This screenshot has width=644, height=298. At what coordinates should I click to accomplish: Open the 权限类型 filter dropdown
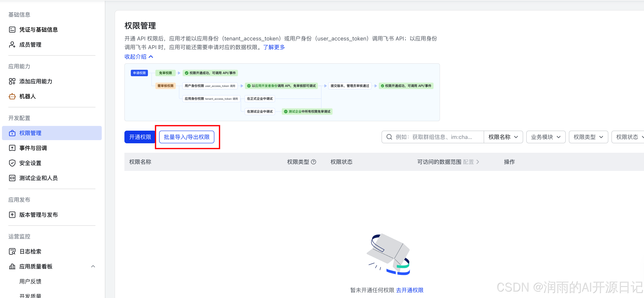(x=588, y=137)
